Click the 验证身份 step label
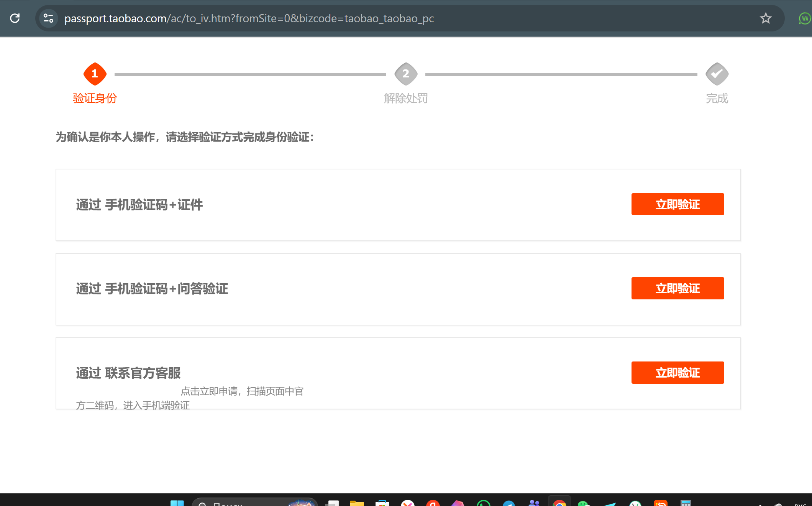812x506 pixels. point(95,98)
